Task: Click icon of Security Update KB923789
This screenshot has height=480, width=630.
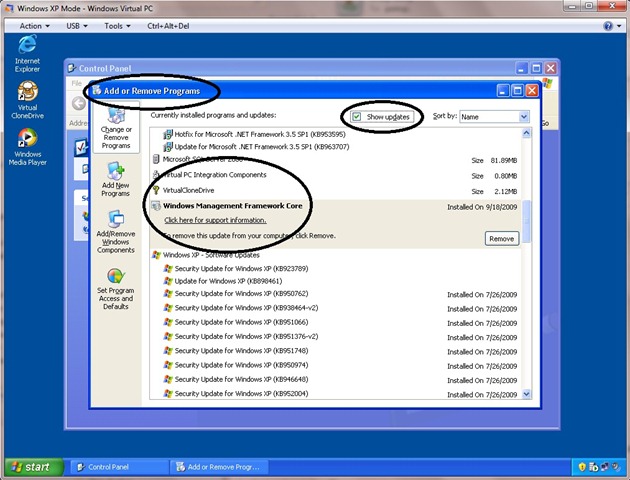Action: pos(168,268)
